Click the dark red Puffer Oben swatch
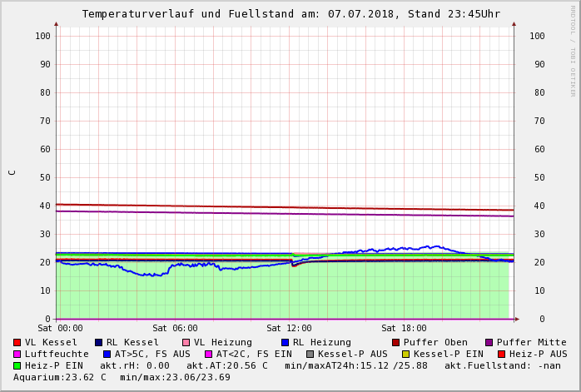This screenshot has height=392, width=581. (396, 342)
